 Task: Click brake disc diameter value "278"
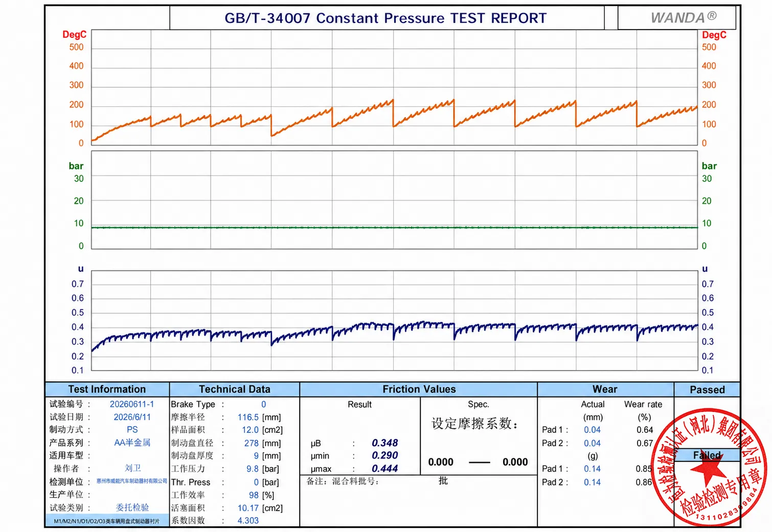point(251,444)
